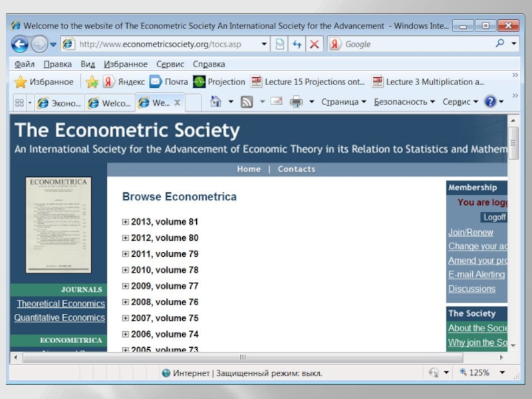This screenshot has width=532, height=399.
Task: Click the Home page icon in toolbar
Action: pos(215,102)
